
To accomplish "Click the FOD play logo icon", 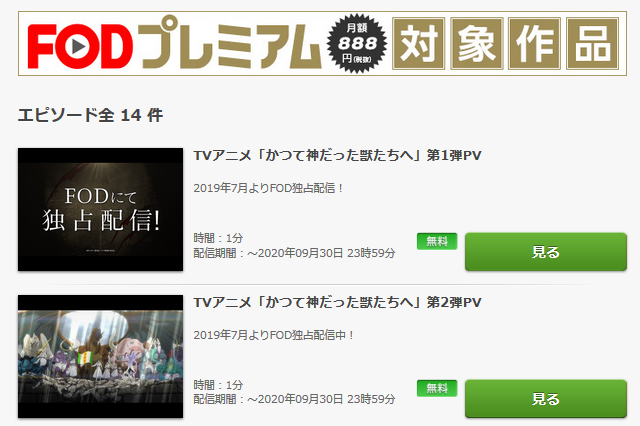I will [79, 47].
